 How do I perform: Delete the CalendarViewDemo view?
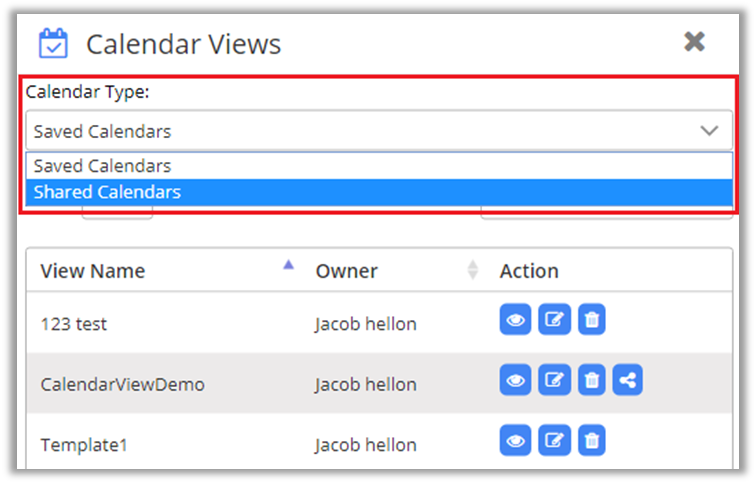tap(592, 381)
